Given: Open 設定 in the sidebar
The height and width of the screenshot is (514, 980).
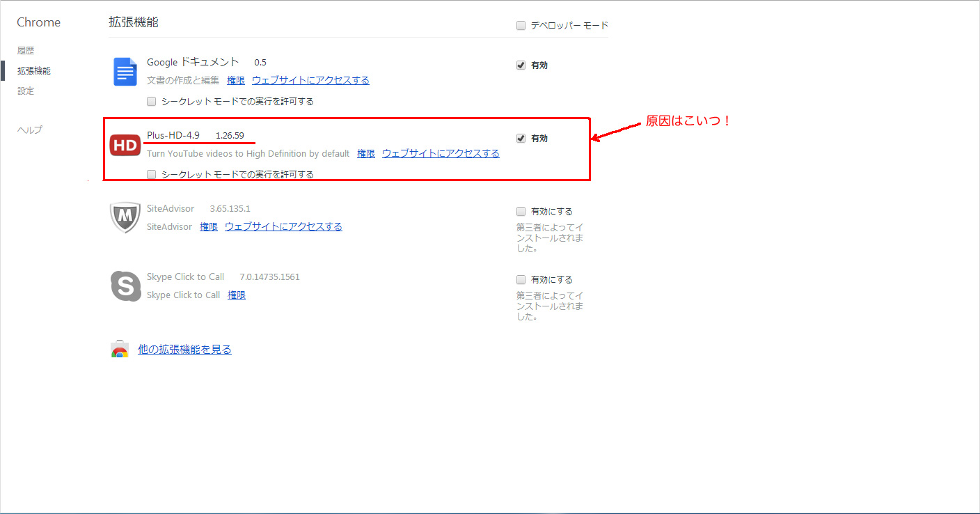Looking at the screenshot, I should tap(26, 91).
